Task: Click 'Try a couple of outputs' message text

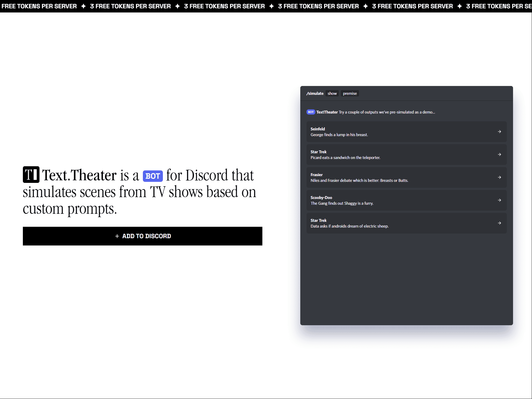Action: coord(387,112)
